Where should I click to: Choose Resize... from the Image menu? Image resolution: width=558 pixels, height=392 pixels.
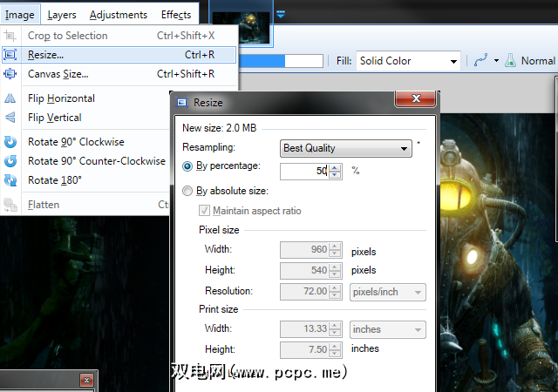(119, 55)
